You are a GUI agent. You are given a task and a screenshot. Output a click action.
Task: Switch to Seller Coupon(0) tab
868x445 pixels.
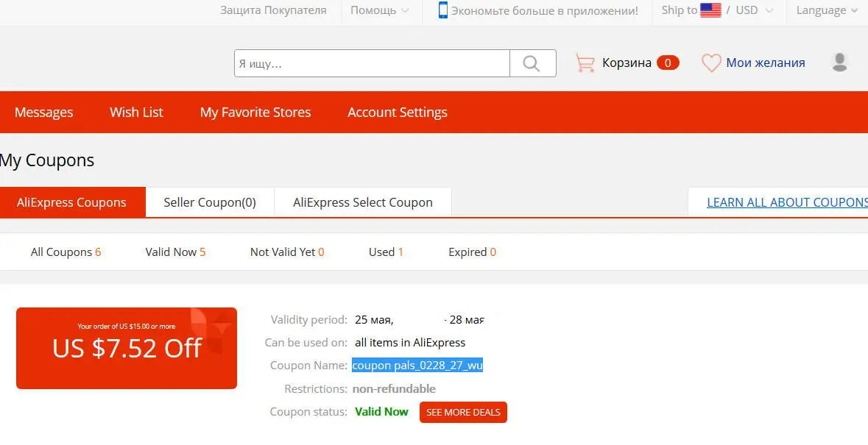tap(210, 202)
